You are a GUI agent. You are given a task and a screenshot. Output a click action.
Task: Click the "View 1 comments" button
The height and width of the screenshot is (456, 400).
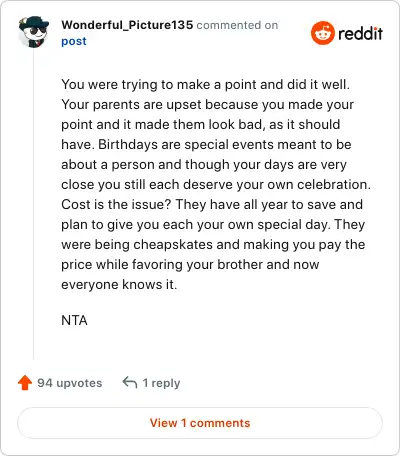click(x=200, y=423)
